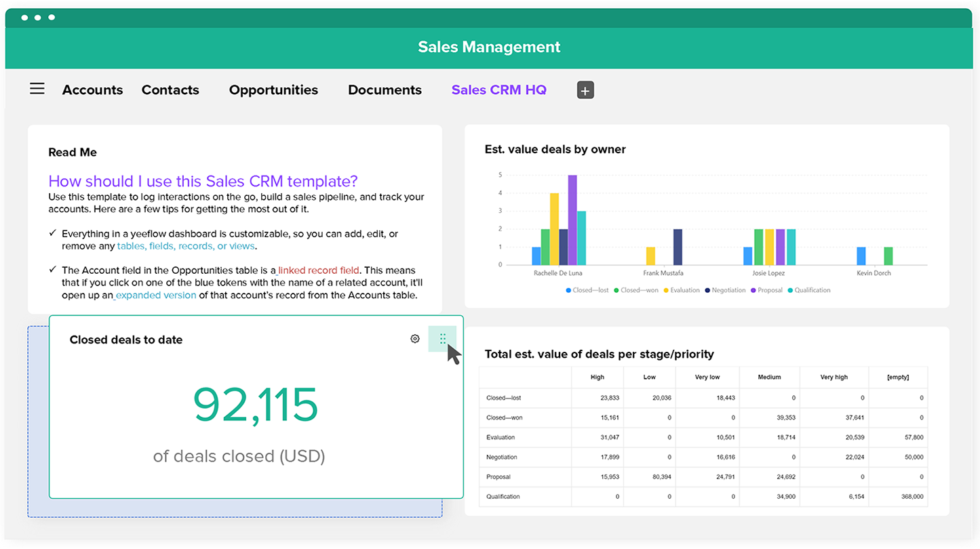Click the 23,833 cell
This screenshot has height=549, width=980.
pos(597,398)
